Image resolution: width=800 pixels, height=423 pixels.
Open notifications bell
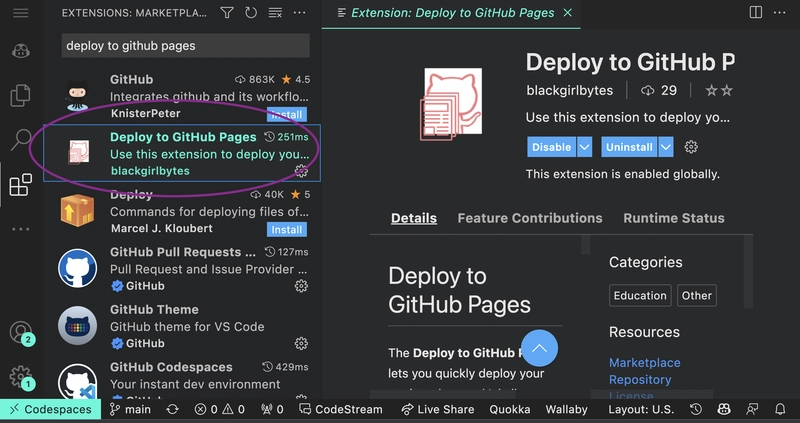click(780, 409)
